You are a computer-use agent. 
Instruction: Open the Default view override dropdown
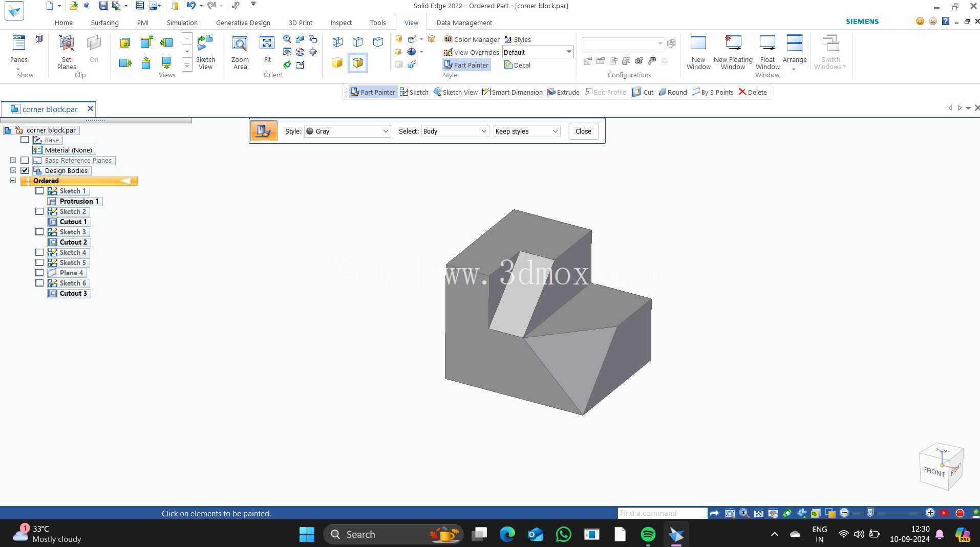(x=538, y=52)
